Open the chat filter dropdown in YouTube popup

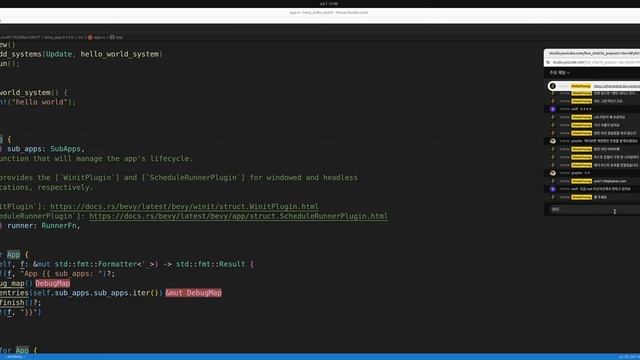[560, 73]
